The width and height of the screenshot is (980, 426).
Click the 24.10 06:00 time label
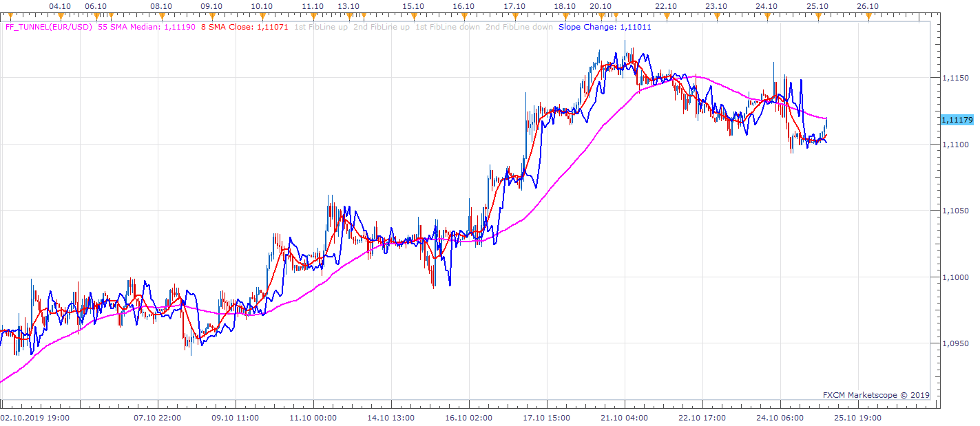pos(780,417)
